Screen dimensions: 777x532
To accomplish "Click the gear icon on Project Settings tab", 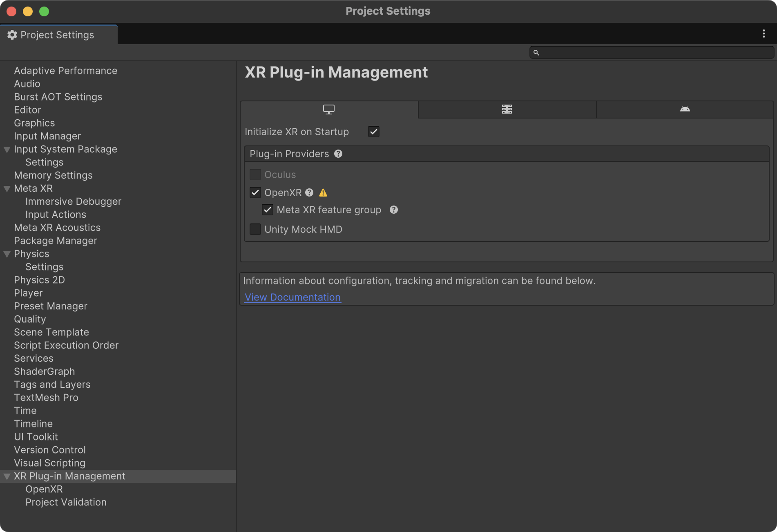I will (12, 35).
